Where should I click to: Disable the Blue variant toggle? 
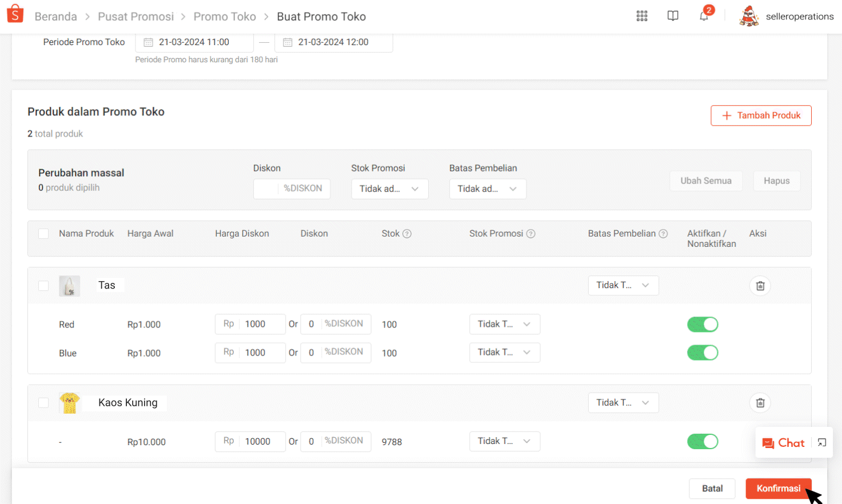click(702, 353)
